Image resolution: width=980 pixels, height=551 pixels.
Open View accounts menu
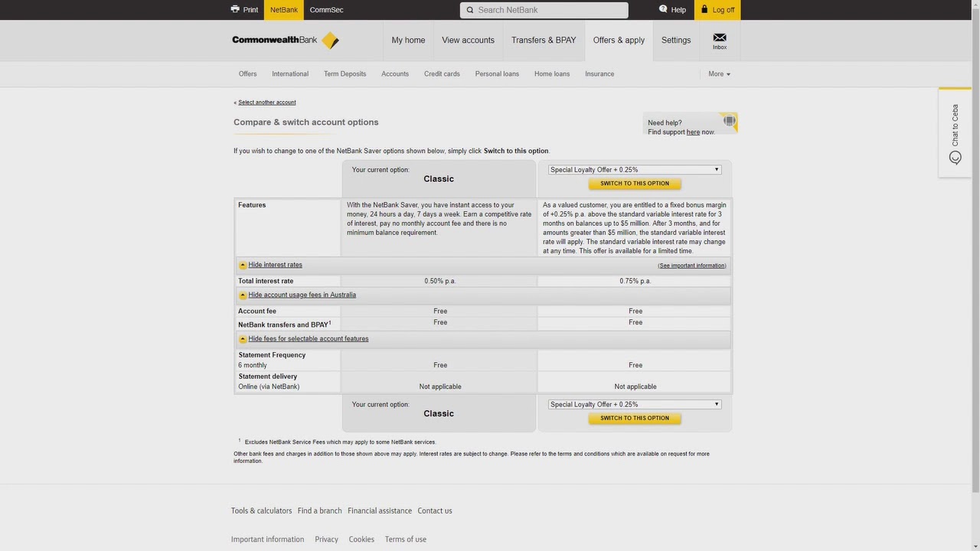click(x=468, y=41)
